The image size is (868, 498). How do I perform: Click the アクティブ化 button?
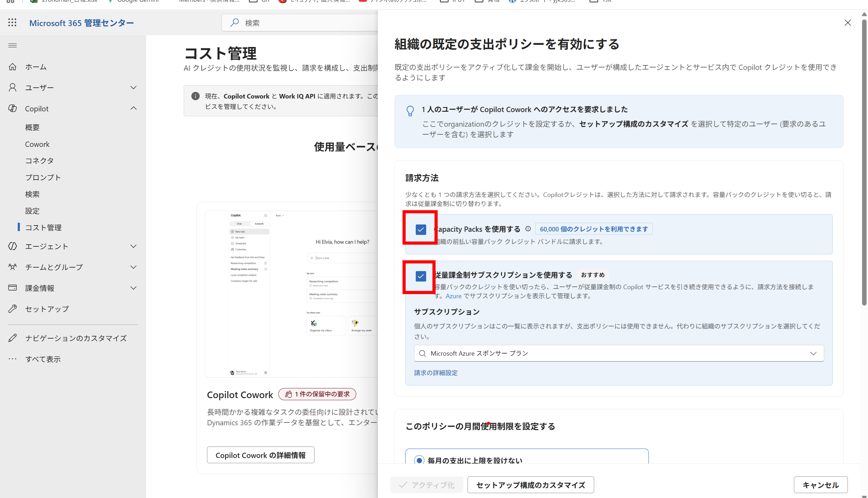click(x=427, y=485)
